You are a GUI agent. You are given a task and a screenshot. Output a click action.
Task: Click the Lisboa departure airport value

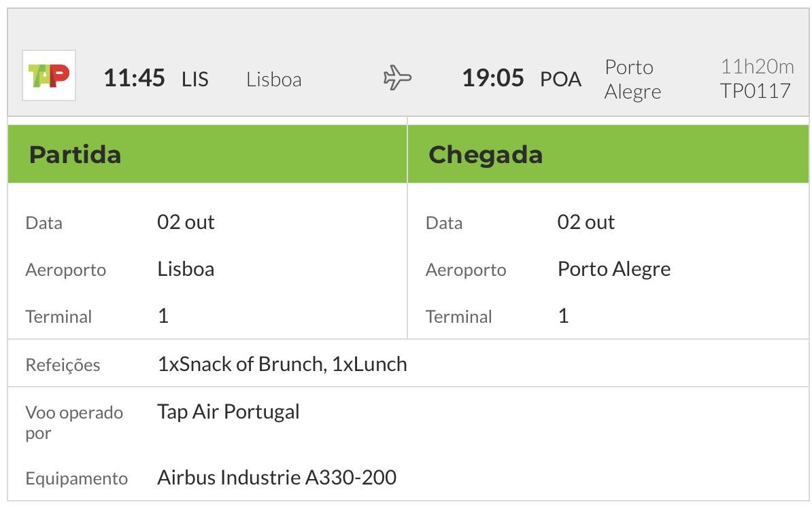pos(186,269)
